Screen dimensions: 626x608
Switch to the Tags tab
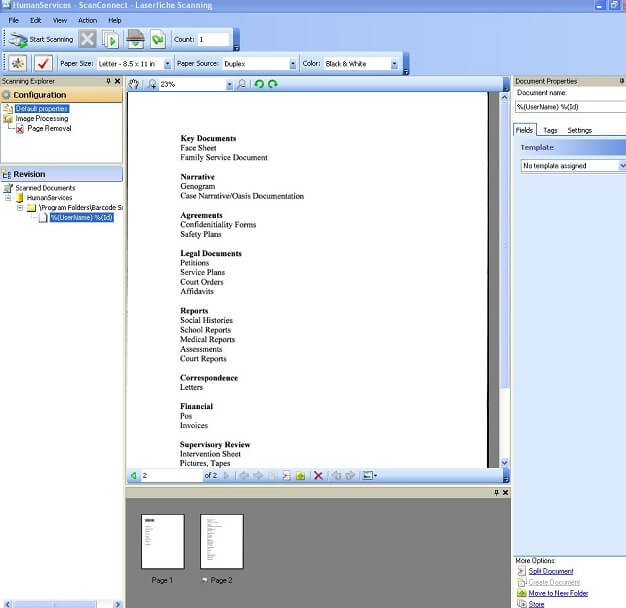tap(550, 131)
